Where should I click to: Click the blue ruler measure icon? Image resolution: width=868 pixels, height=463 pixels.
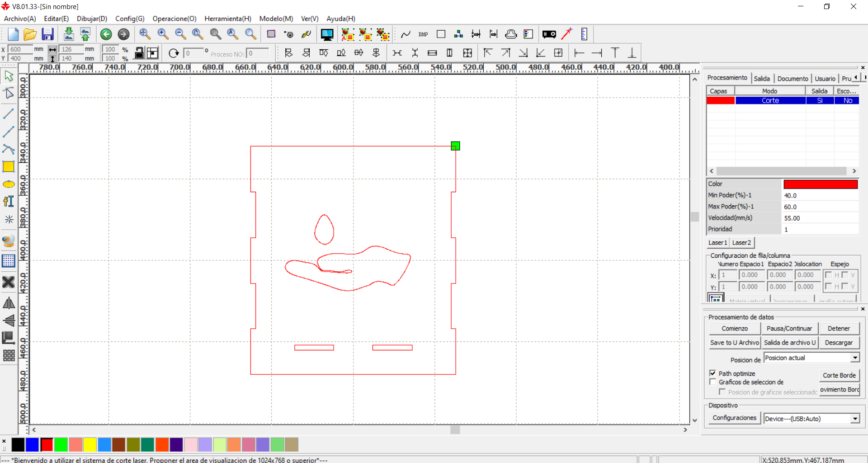click(x=584, y=34)
